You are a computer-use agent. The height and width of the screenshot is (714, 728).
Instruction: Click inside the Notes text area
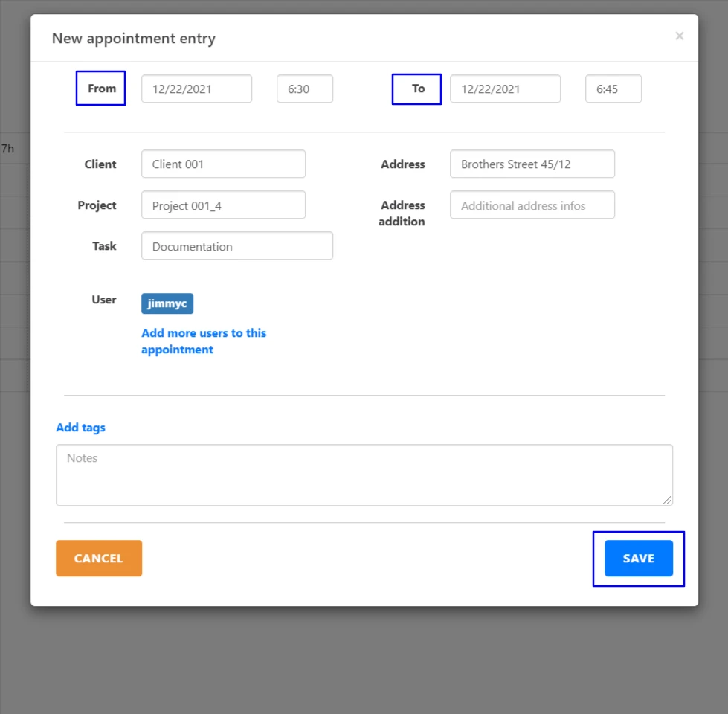pyautogui.click(x=364, y=474)
